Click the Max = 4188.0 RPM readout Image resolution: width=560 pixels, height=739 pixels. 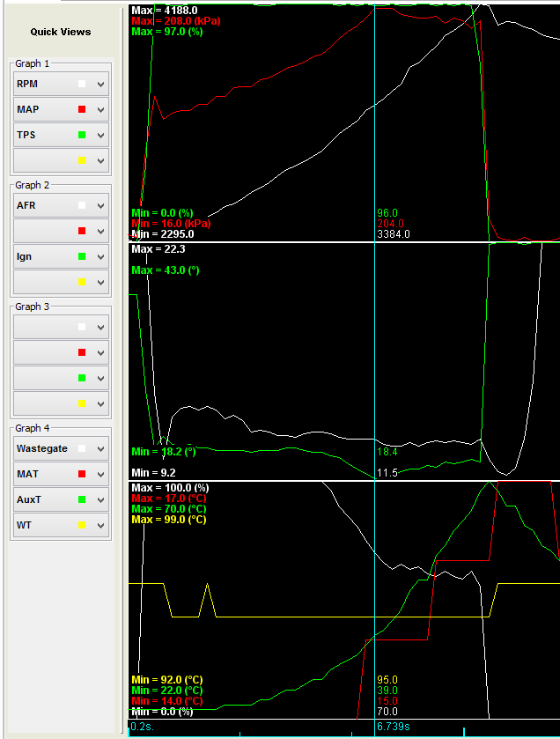tap(164, 10)
